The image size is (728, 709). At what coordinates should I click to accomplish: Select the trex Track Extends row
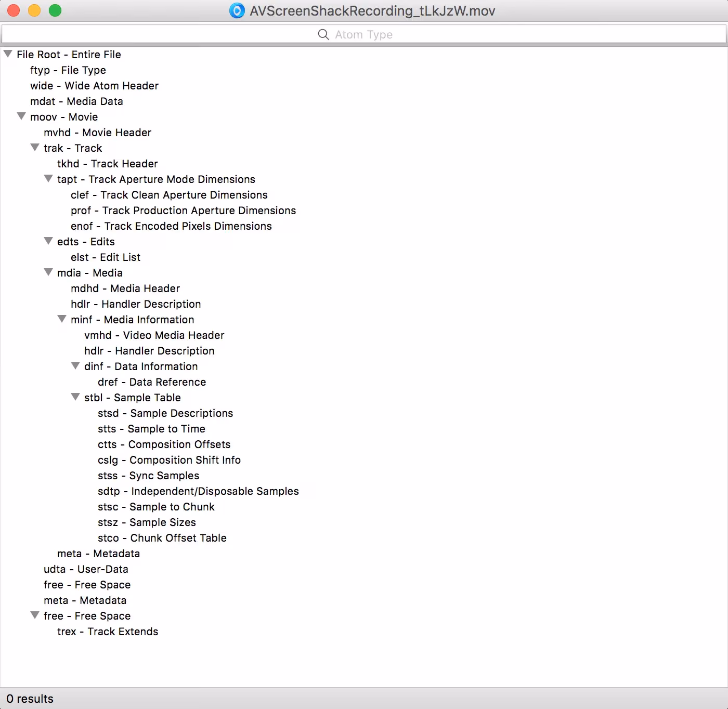(108, 632)
